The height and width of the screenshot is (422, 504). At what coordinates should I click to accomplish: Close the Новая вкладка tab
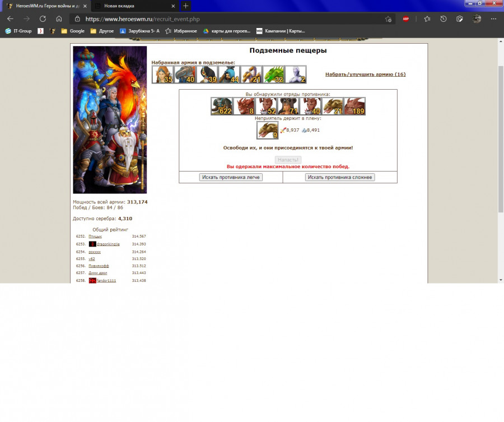[x=173, y=6]
